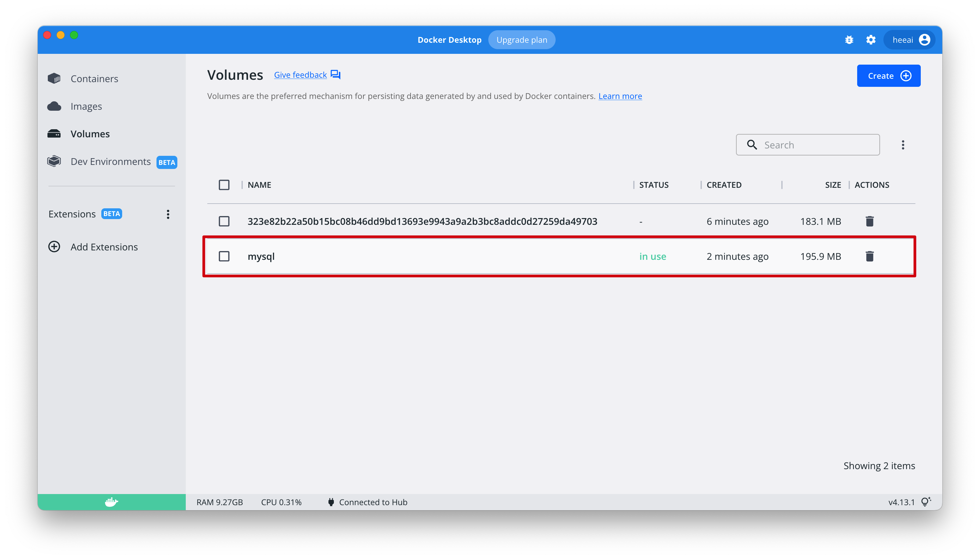
Task: Open the Containers section icon
Action: 54,78
